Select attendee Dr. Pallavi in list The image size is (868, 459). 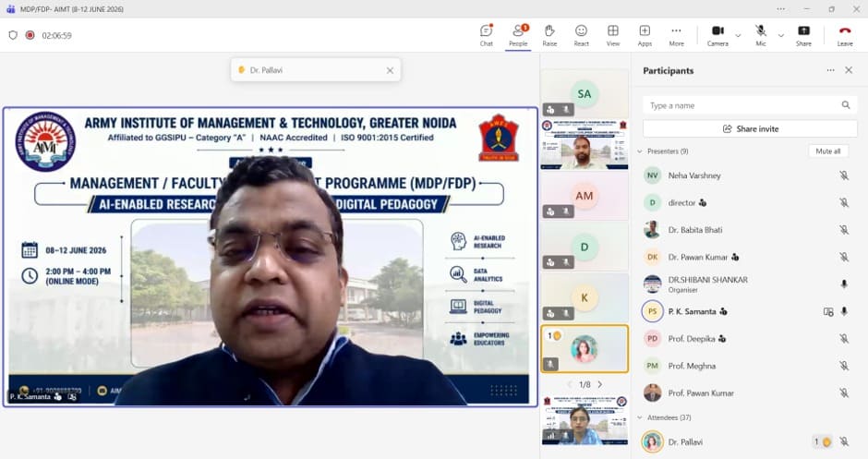tap(747, 441)
